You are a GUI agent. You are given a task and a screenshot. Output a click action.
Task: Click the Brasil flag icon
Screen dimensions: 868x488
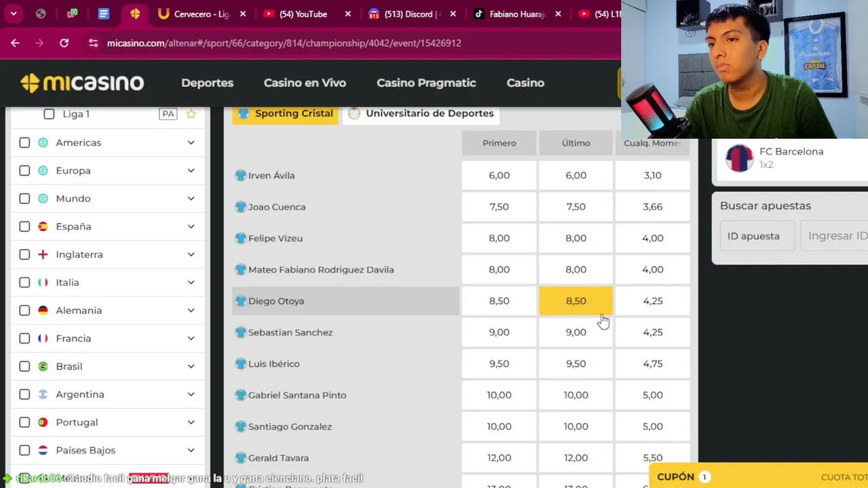[x=43, y=366]
